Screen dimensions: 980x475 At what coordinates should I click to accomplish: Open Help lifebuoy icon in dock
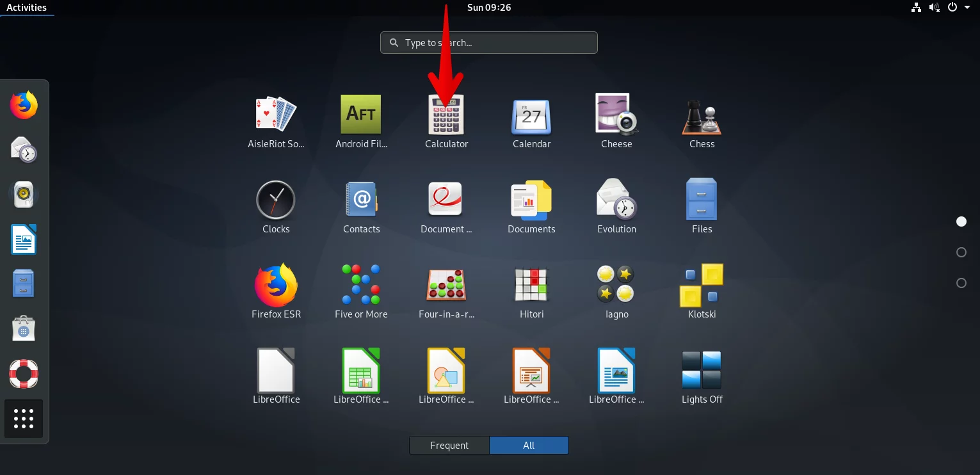click(24, 374)
